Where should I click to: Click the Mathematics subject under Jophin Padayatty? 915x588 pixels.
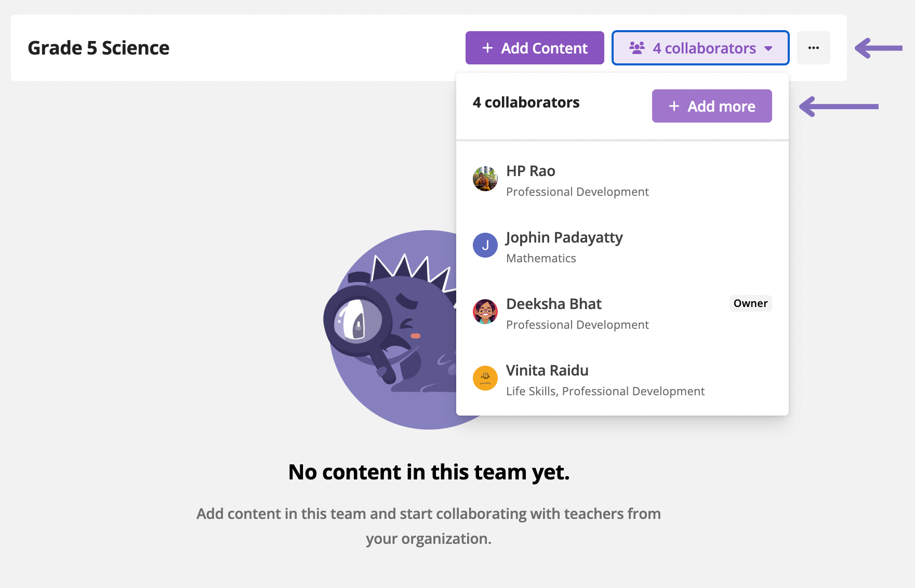point(541,258)
